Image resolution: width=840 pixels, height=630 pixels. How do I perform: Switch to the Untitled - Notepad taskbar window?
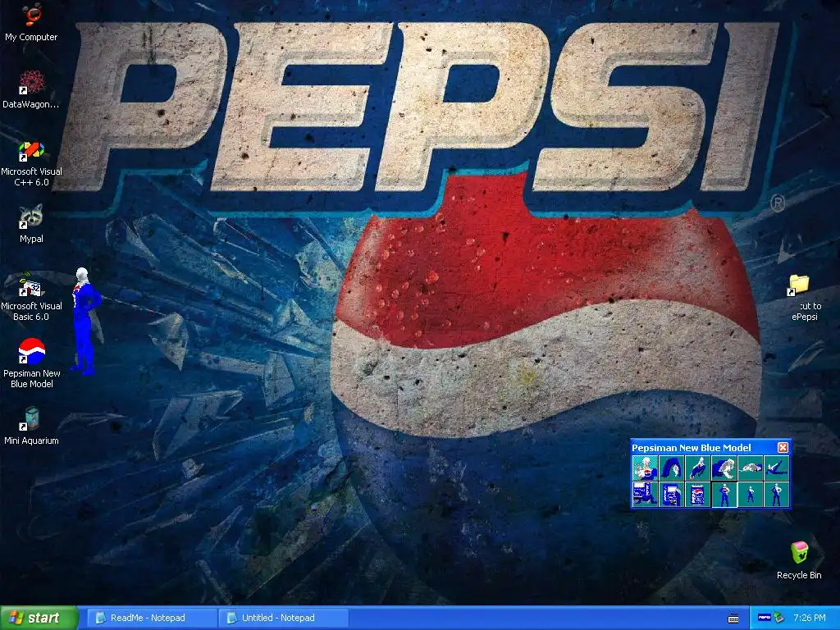(283, 618)
